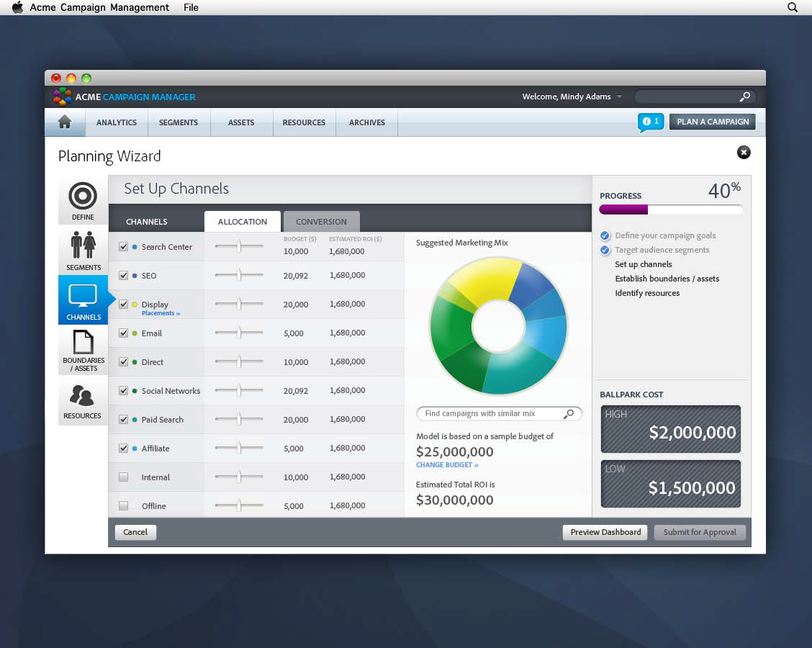
Task: Enable the Offline channel checkbox
Action: point(123,505)
